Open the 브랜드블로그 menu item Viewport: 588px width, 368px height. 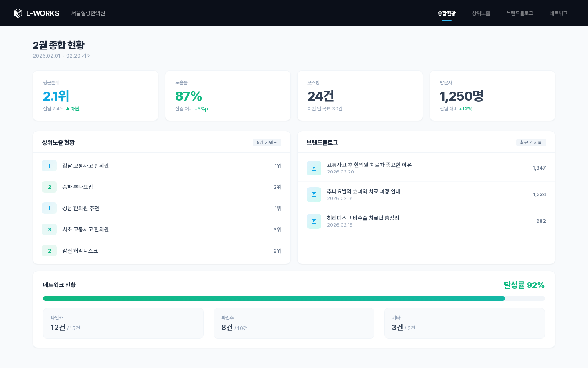pos(519,13)
